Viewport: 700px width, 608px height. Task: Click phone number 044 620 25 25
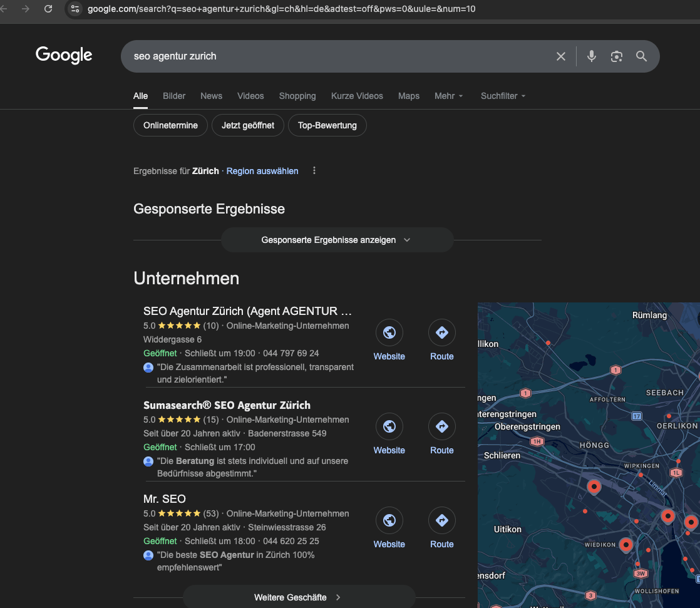click(291, 541)
